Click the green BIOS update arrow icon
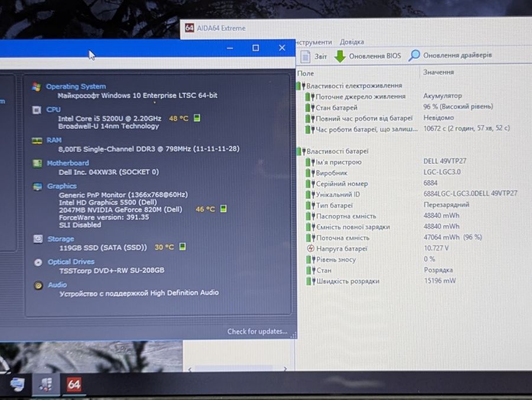The height and width of the screenshot is (400, 532). tap(340, 56)
